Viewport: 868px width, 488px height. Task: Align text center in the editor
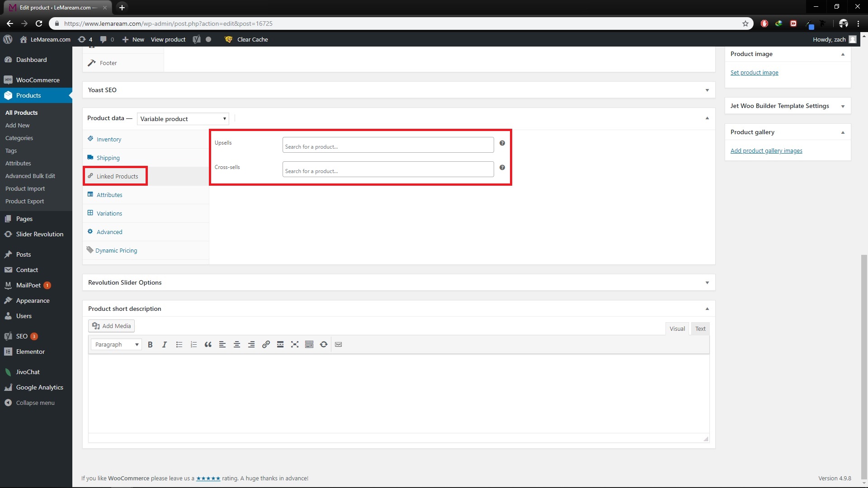tap(237, 344)
